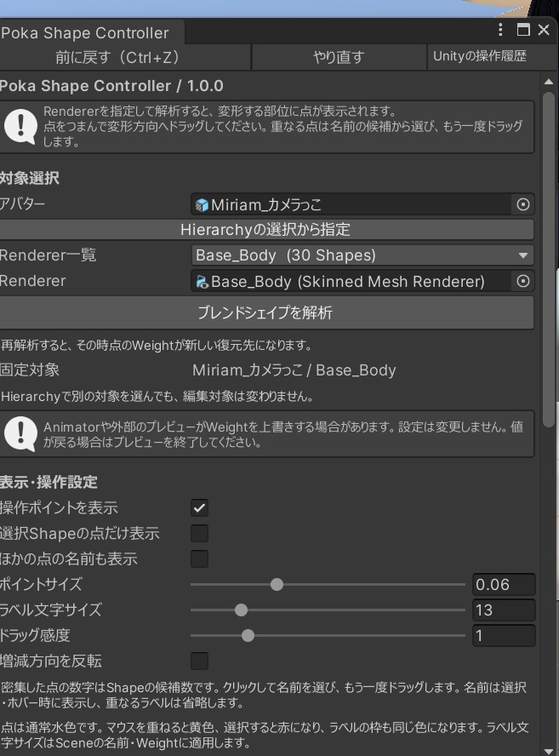Screen dimensions: 559x756
Task: Click the ポイントサイズ label
Action: point(41,584)
